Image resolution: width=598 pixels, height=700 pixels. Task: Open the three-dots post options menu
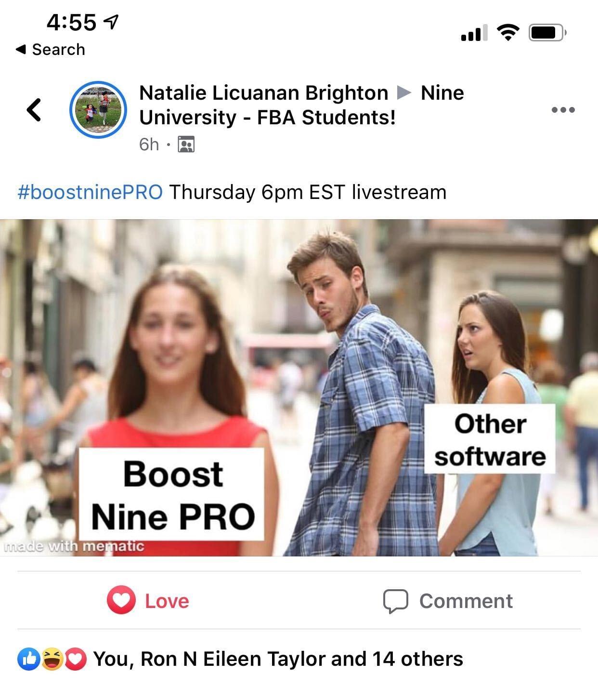click(x=563, y=110)
